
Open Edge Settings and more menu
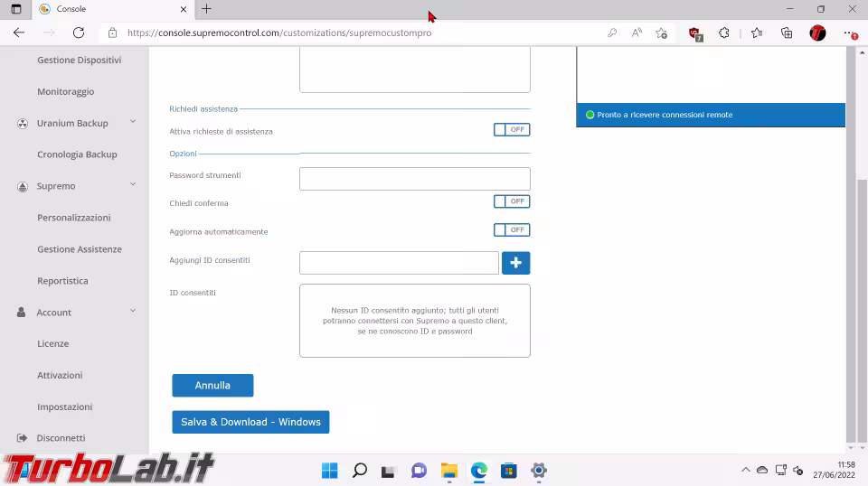[850, 33]
